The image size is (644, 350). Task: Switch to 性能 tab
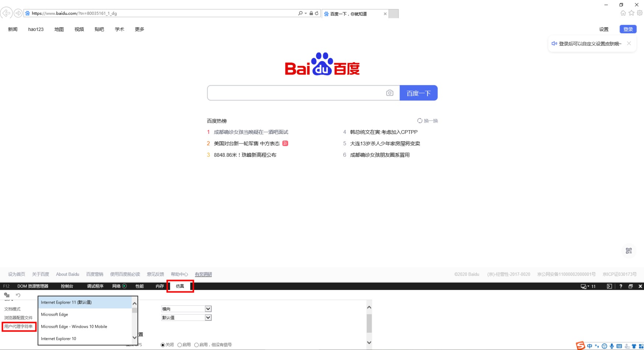140,286
